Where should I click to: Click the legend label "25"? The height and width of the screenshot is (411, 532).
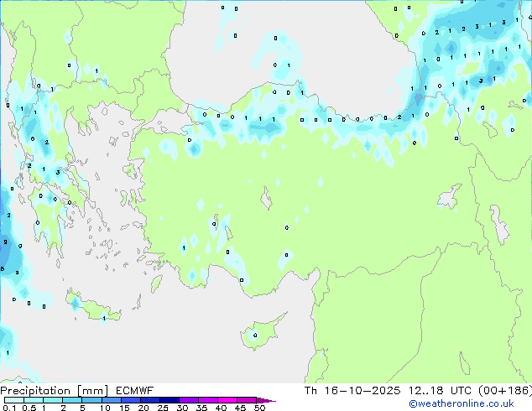click(163, 408)
